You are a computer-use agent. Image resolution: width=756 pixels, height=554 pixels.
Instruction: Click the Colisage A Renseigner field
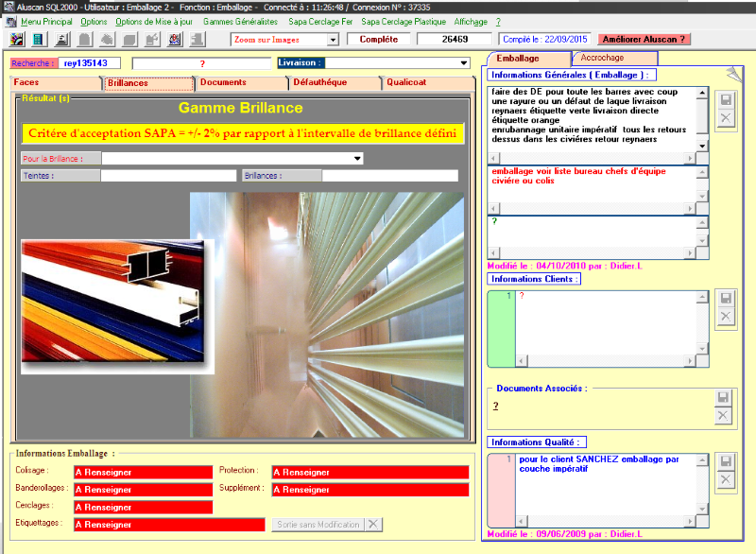coord(144,472)
